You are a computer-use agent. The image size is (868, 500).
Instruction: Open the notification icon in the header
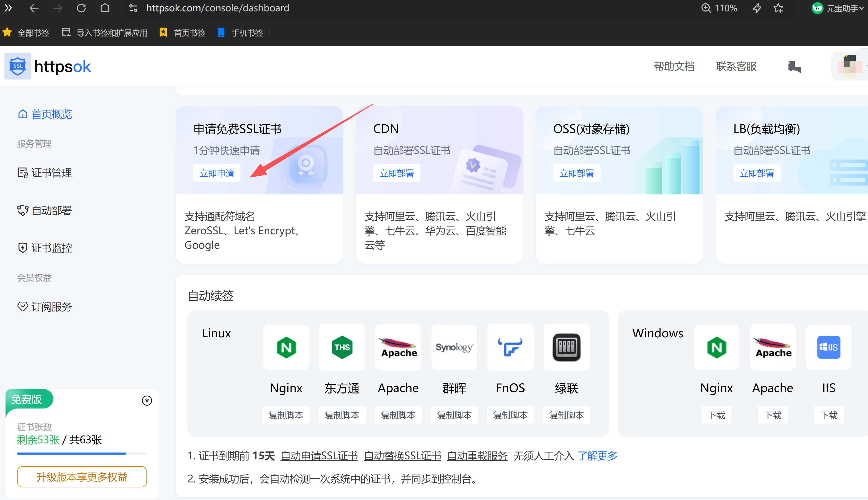(794, 66)
